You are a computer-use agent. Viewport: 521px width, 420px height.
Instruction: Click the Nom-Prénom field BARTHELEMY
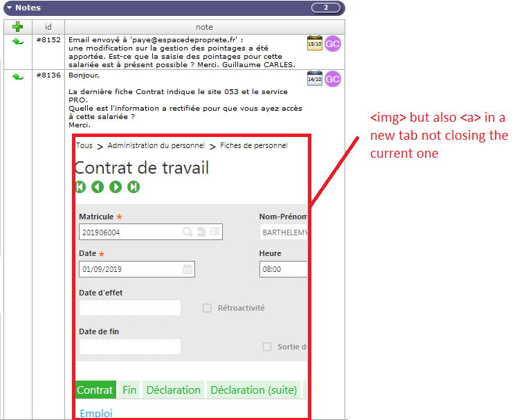pyautogui.click(x=283, y=232)
